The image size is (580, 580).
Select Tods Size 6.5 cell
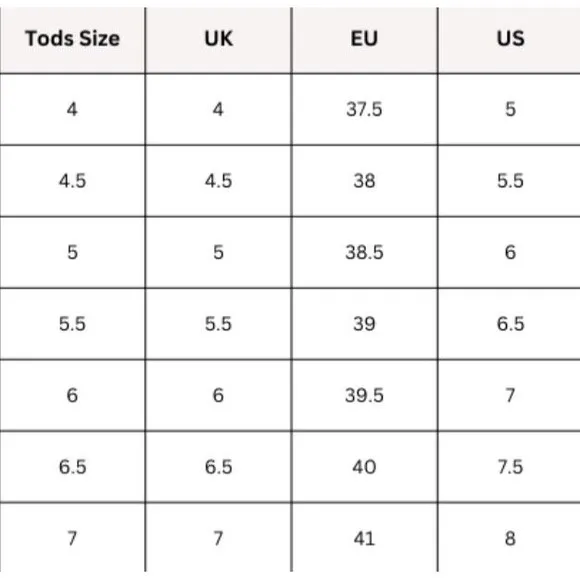point(72,466)
